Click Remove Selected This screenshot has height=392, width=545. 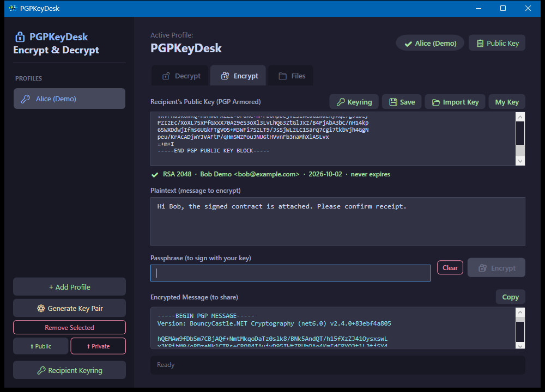click(x=70, y=327)
